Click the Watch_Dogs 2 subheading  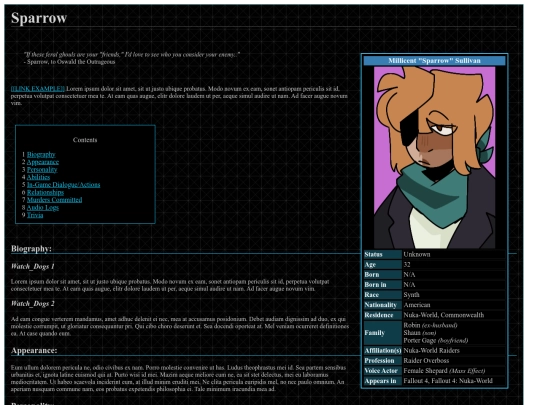pos(33,303)
